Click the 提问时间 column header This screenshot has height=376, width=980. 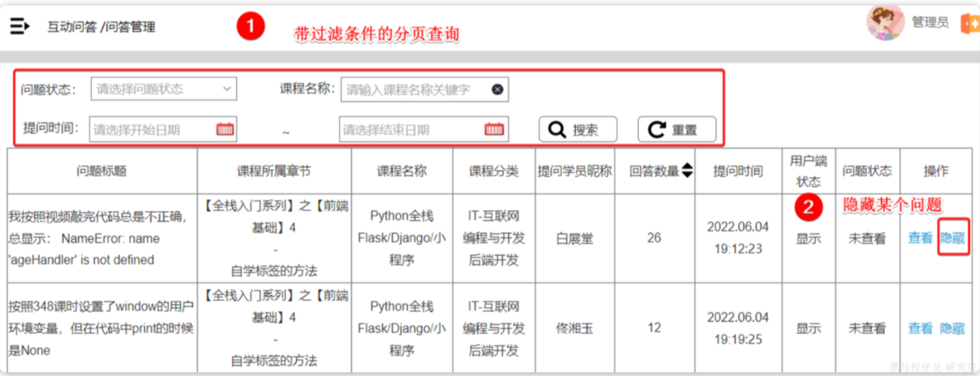(x=738, y=171)
